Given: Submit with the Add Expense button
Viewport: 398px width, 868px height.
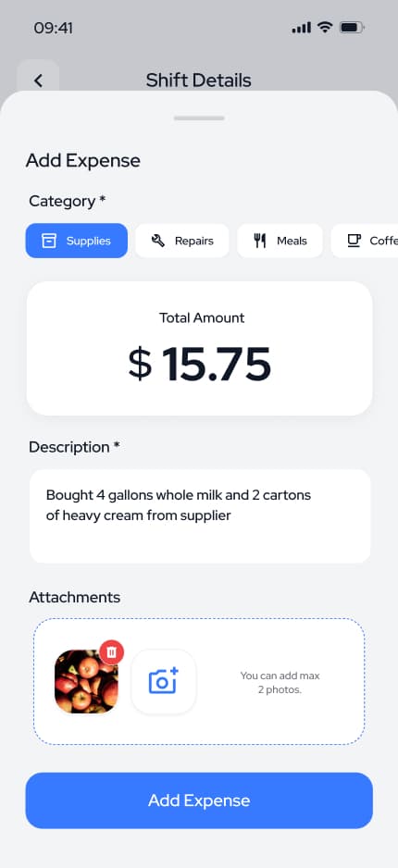Looking at the screenshot, I should click(199, 800).
